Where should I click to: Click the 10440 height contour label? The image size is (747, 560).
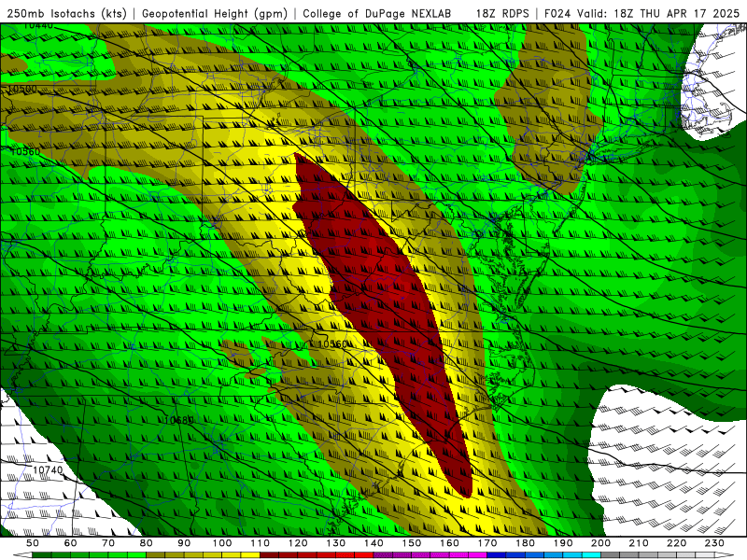click(x=38, y=25)
